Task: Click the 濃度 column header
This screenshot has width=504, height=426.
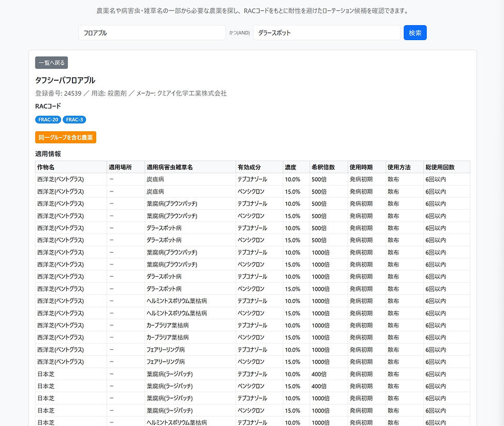Action: [291, 167]
